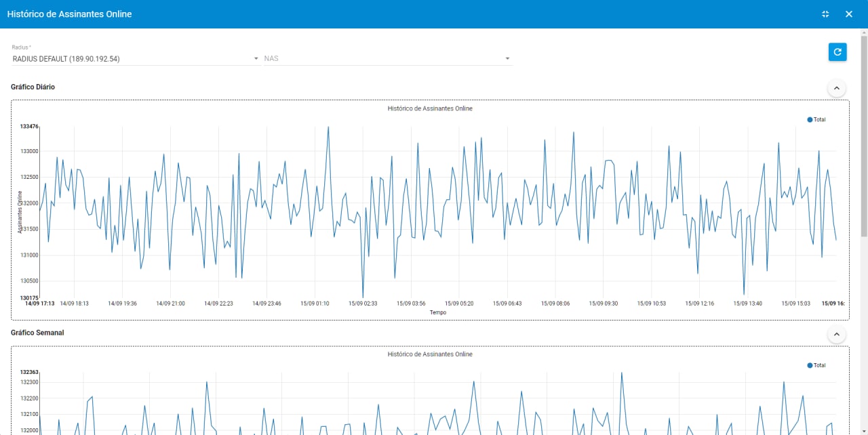Click the Gráfico Semanal heading

[x=37, y=333]
